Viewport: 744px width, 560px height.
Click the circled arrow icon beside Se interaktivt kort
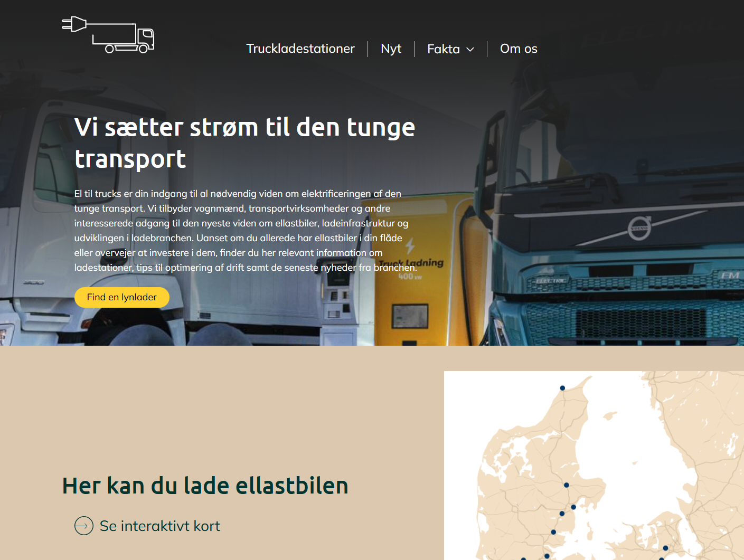(84, 526)
